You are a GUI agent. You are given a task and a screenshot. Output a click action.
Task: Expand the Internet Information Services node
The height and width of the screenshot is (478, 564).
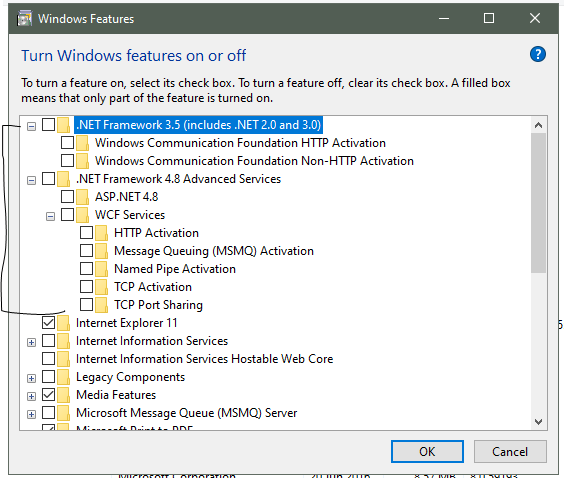coord(32,342)
